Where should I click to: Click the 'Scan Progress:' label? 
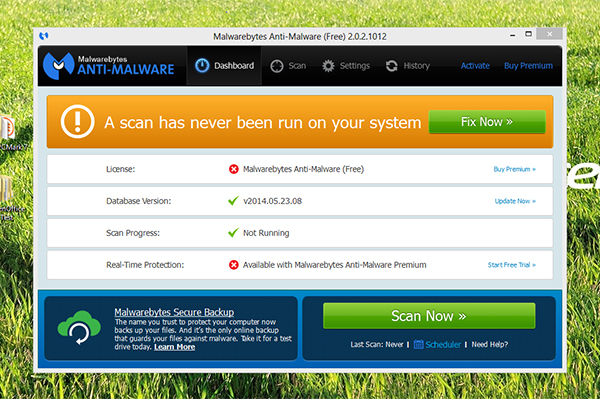point(133,233)
